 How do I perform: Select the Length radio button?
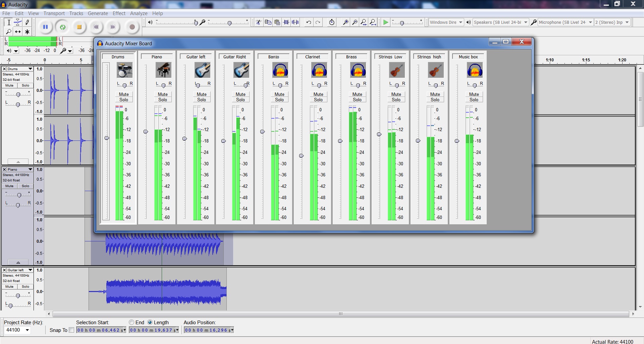pyautogui.click(x=150, y=322)
